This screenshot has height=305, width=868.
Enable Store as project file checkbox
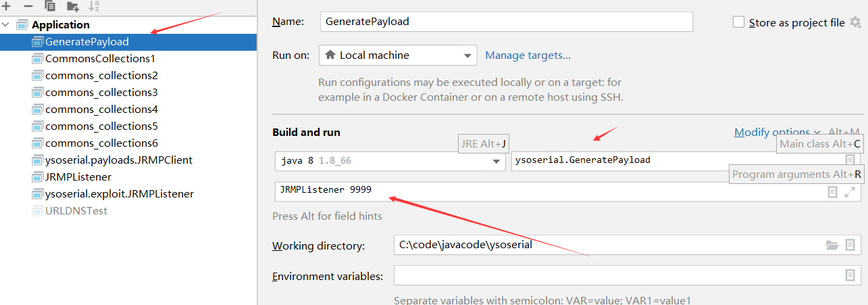click(x=738, y=22)
